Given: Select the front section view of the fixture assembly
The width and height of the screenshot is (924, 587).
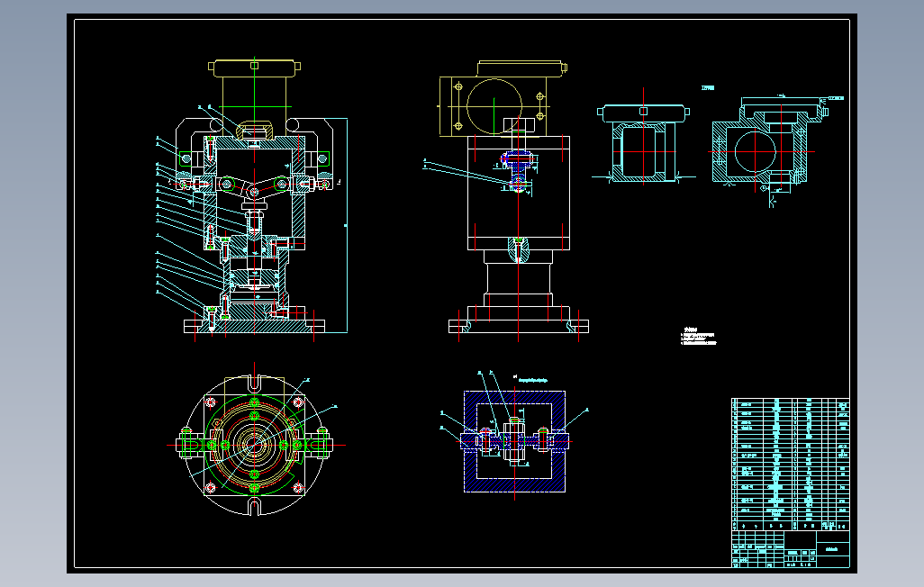Looking at the screenshot, I should point(253,199).
